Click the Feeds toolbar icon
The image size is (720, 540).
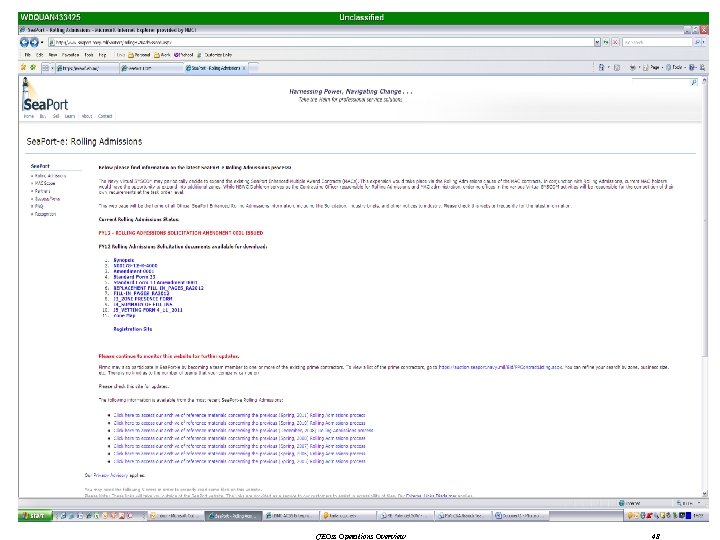[617, 68]
